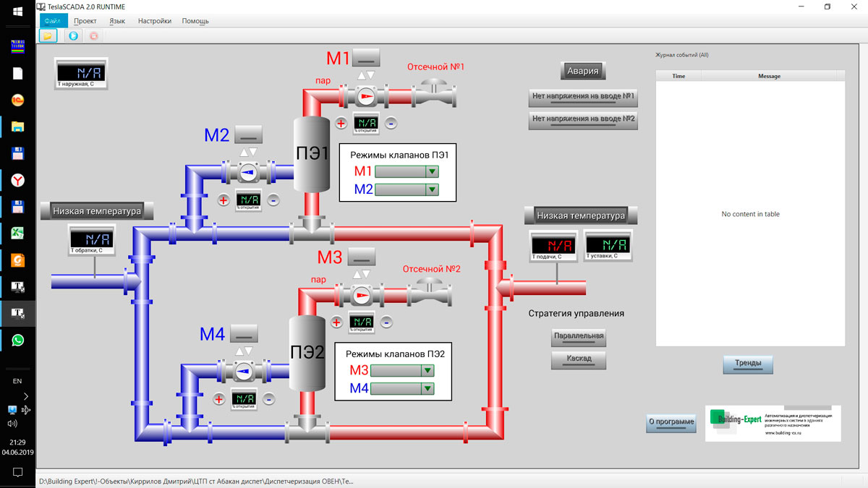Image resolution: width=868 pixels, height=488 pixels.
Task: Click the red stop icon in toolbar
Action: [x=93, y=35]
